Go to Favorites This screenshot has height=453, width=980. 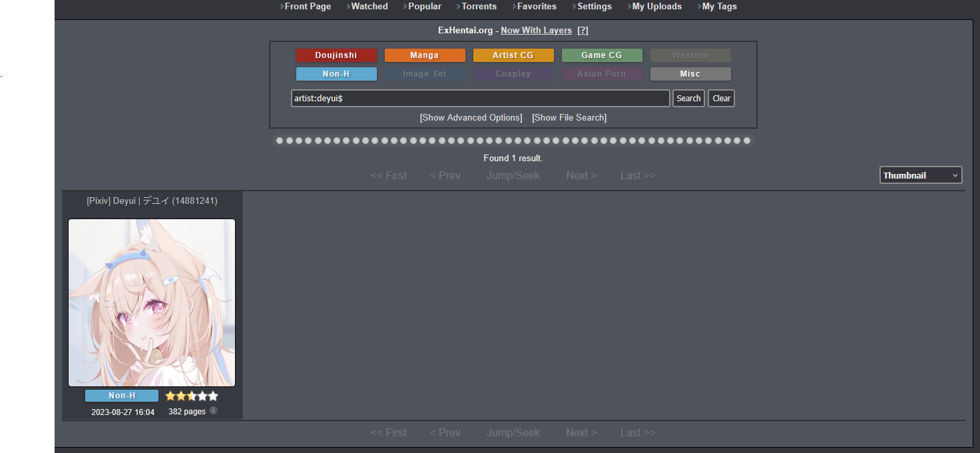click(537, 6)
